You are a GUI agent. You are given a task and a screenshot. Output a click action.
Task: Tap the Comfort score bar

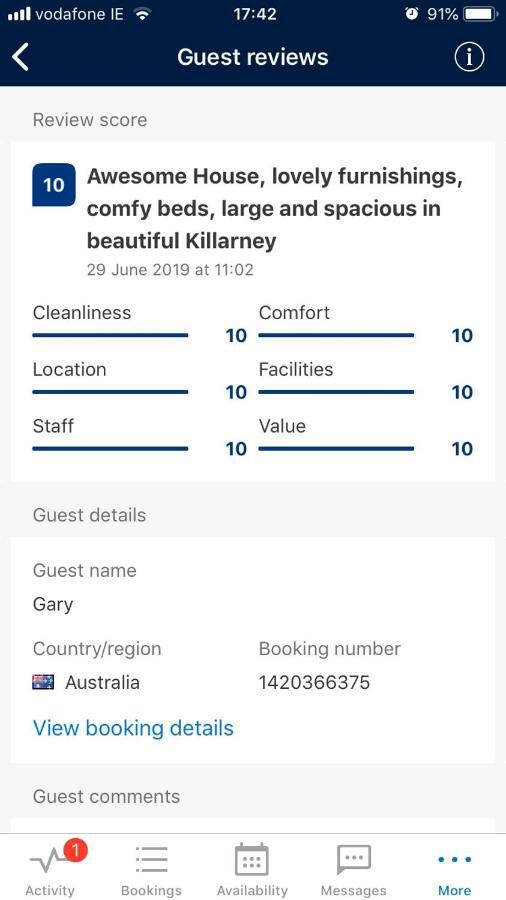(x=336, y=335)
